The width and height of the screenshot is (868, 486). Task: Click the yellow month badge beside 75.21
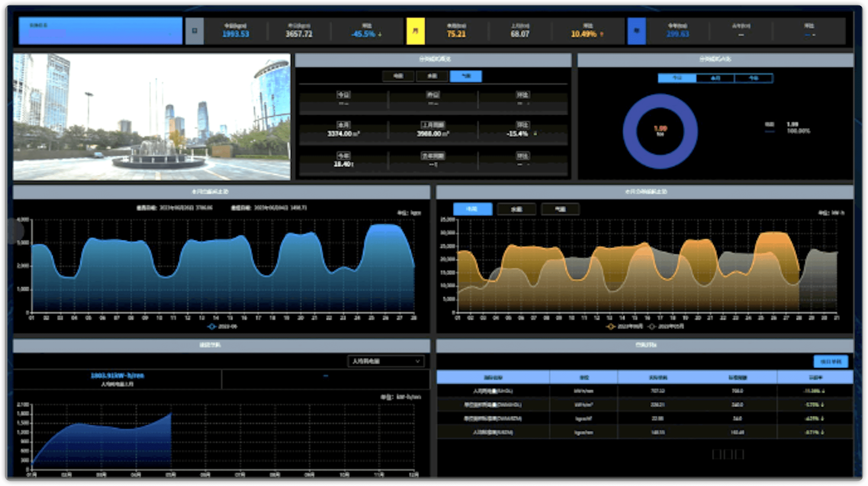click(416, 31)
